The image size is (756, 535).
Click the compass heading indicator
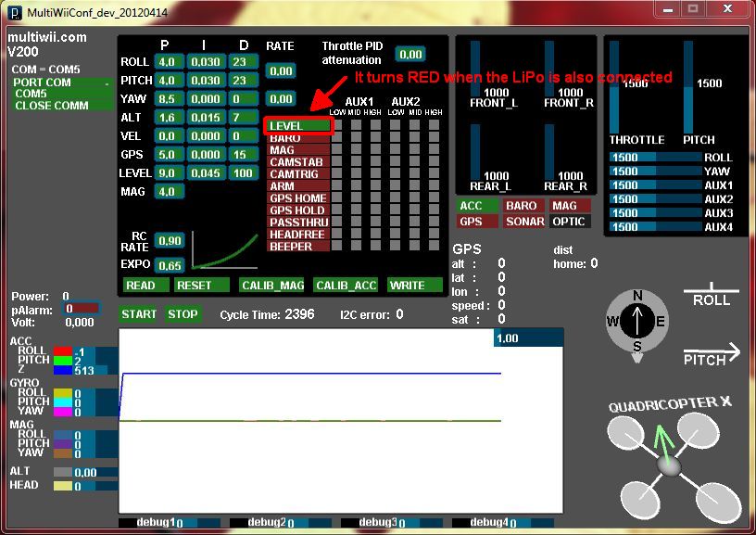click(637, 322)
